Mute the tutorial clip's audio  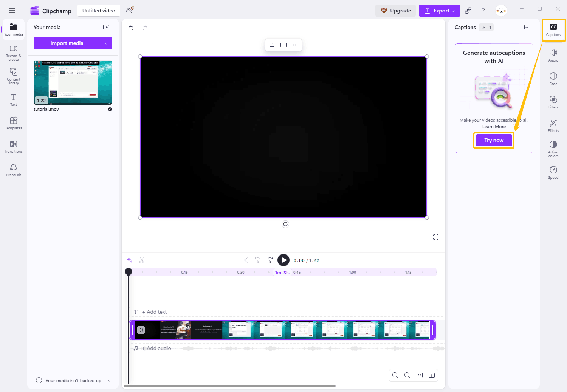click(141, 330)
